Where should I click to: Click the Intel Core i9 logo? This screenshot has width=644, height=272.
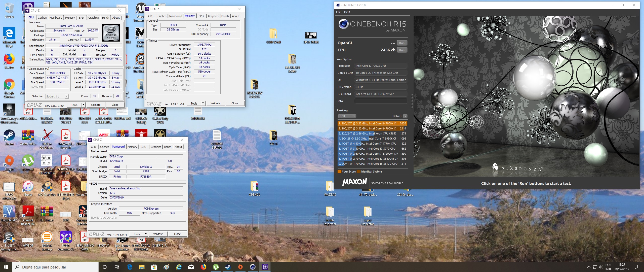pos(111,33)
